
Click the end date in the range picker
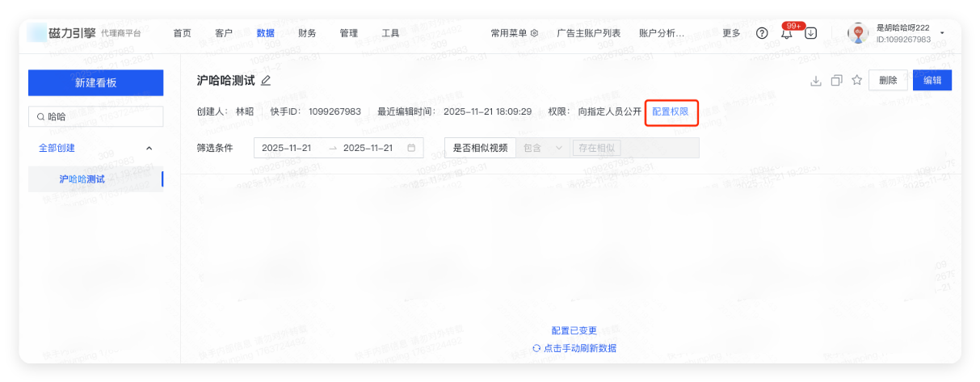point(368,148)
